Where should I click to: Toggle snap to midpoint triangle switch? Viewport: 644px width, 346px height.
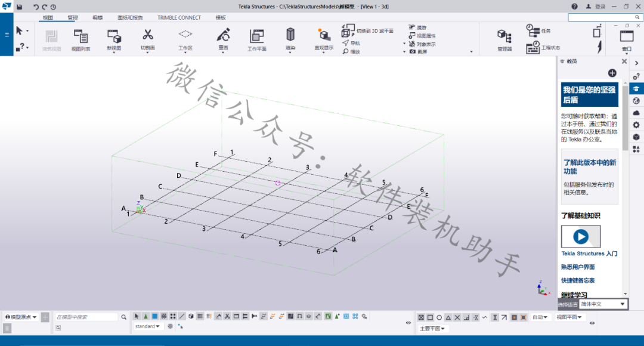tap(448, 317)
